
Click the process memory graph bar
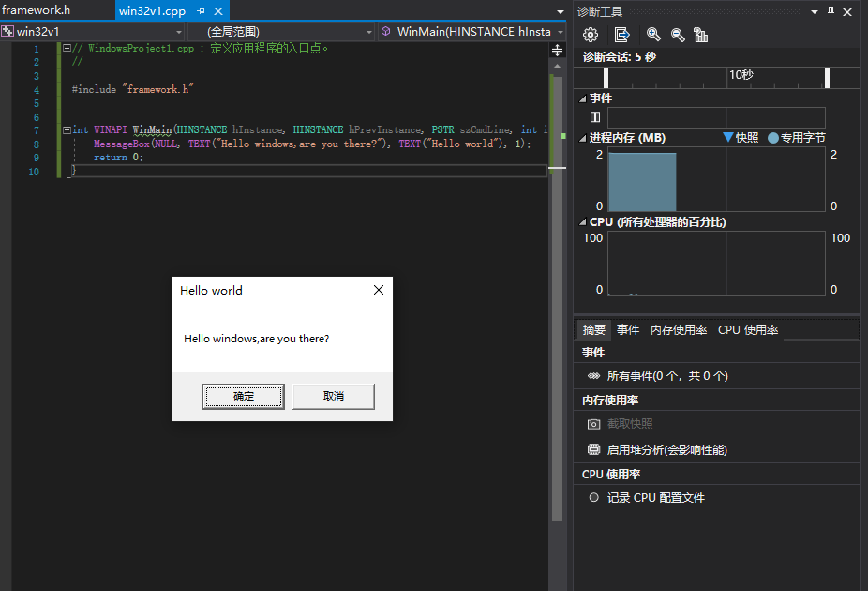642,182
